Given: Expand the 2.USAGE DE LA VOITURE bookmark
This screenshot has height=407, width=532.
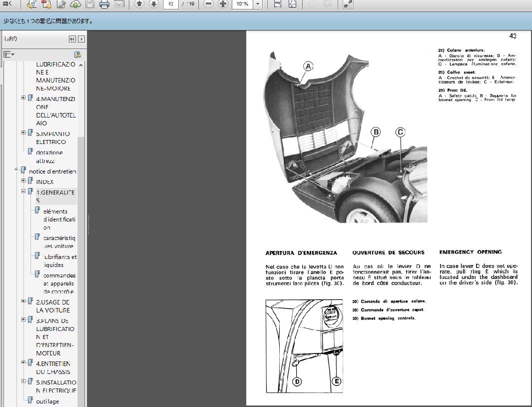Looking at the screenshot, I should pyautogui.click(x=23, y=301).
